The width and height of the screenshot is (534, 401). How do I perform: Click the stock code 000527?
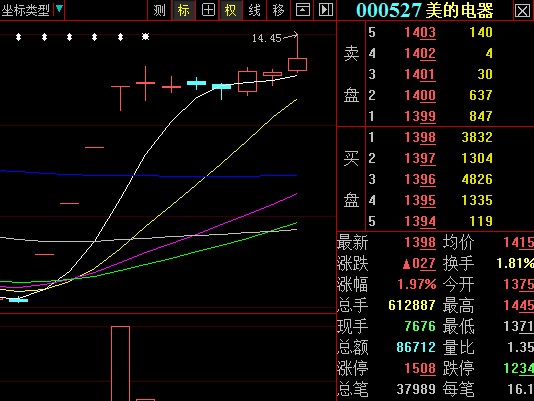click(x=389, y=11)
